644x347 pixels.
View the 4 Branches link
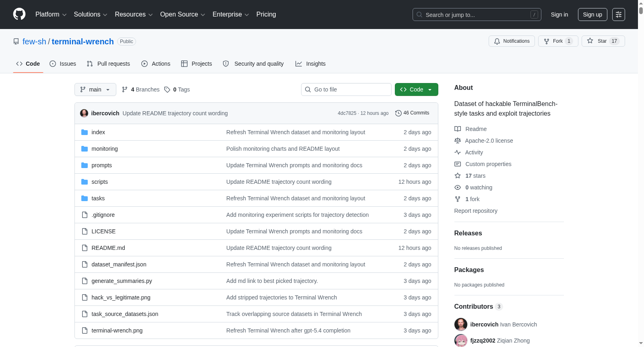tap(141, 89)
